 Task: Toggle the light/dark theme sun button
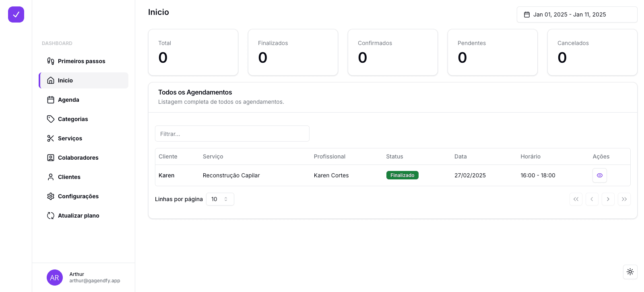tap(630, 272)
